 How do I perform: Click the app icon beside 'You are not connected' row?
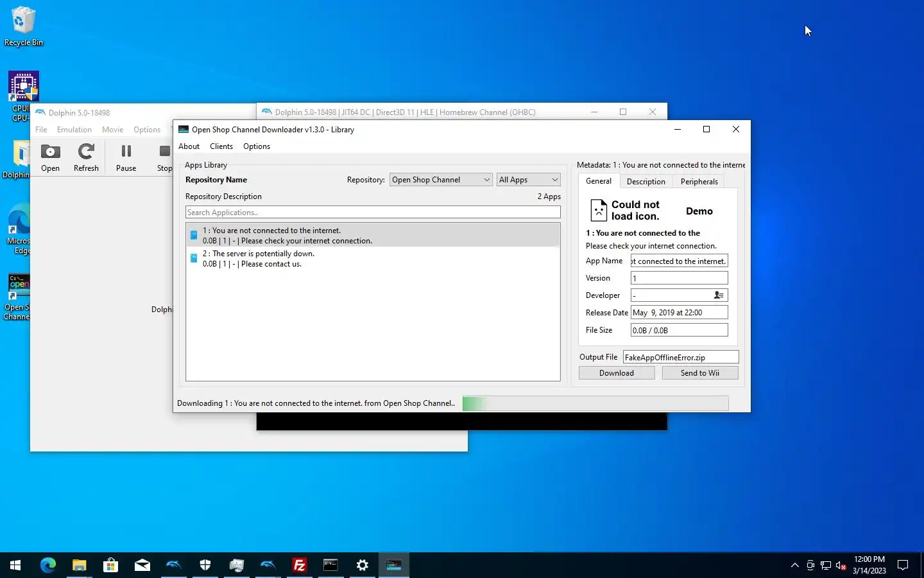tap(194, 235)
